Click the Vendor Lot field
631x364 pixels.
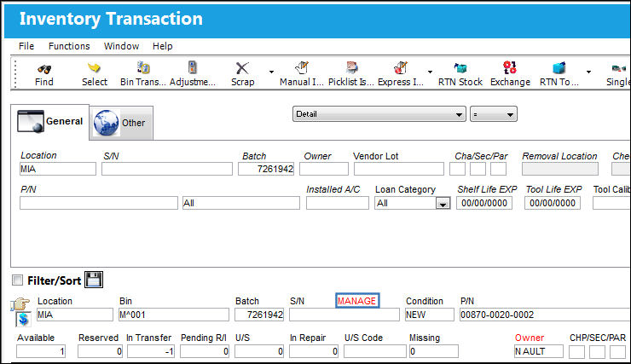point(399,169)
